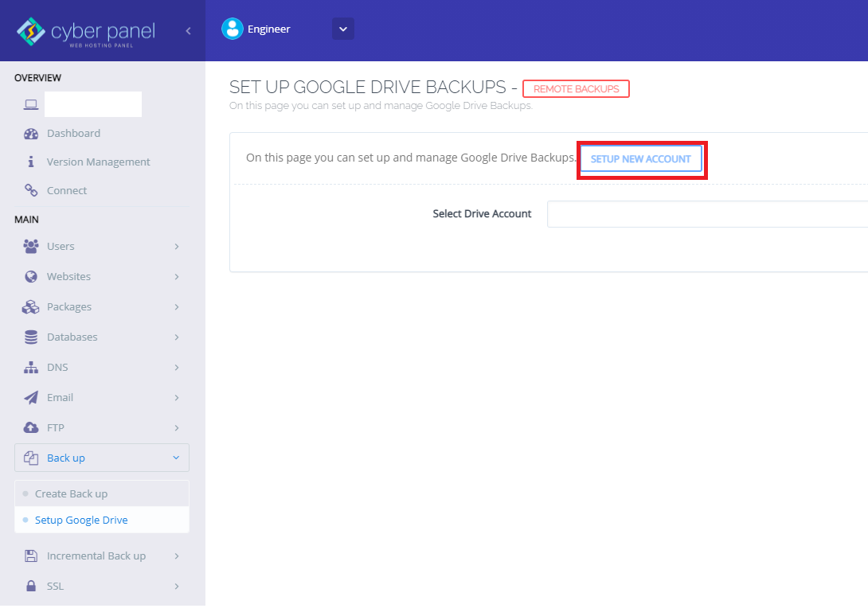Expand the Incremental Back up chevron
868x616 pixels.
[177, 556]
